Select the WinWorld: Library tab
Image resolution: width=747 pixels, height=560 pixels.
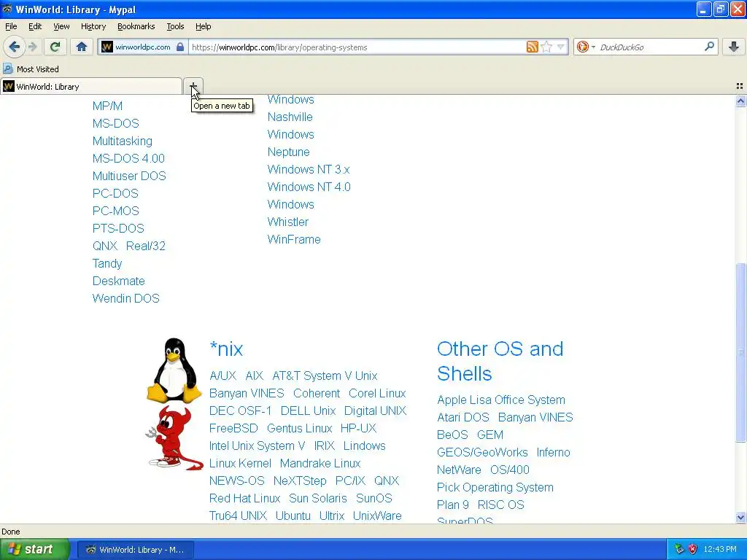tap(91, 86)
